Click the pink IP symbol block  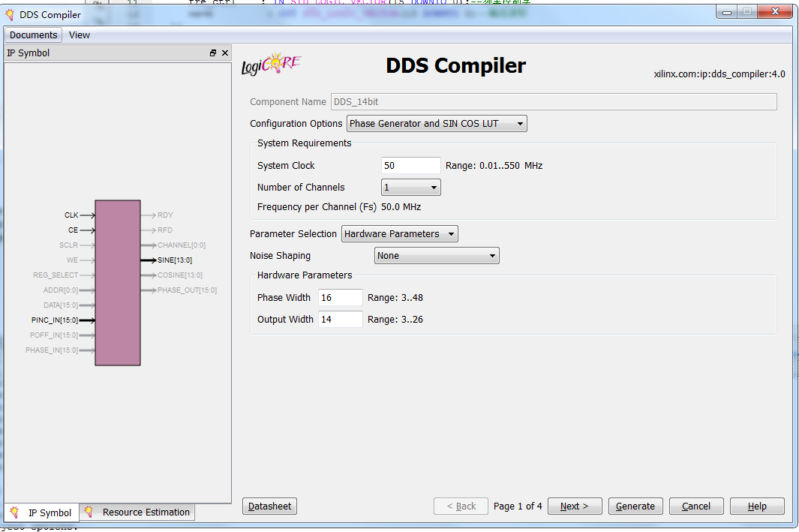(118, 283)
